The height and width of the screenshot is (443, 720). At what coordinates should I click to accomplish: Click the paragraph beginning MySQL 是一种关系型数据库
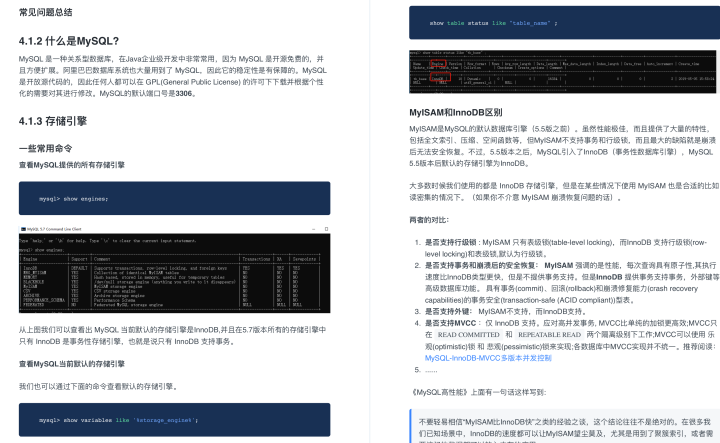click(x=173, y=76)
